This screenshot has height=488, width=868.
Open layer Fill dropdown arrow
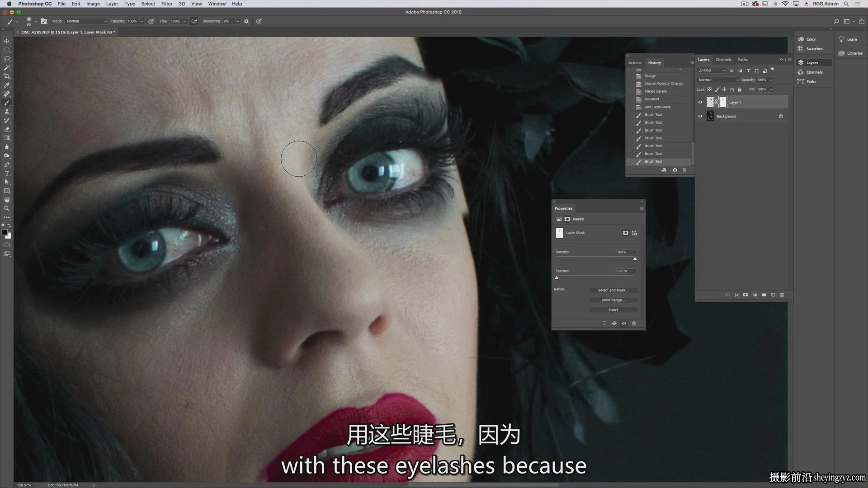click(771, 89)
